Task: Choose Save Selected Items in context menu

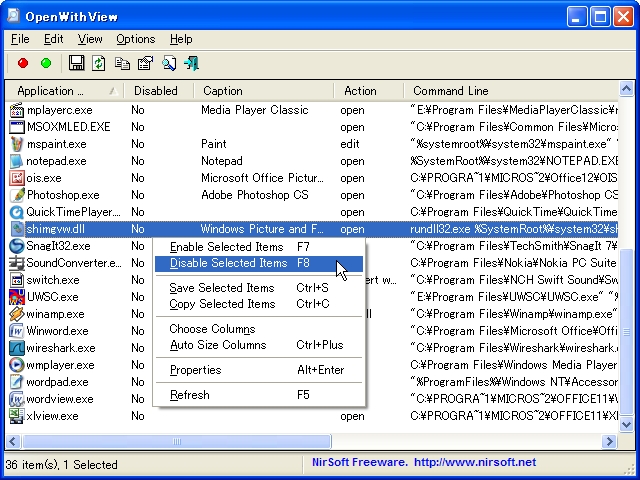Action: click(x=259, y=288)
